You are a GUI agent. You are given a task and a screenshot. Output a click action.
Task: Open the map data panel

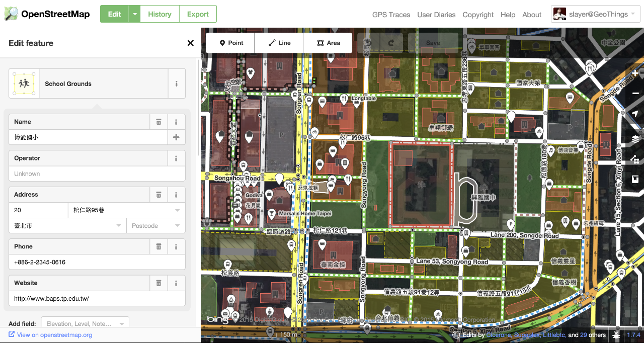[x=635, y=159]
